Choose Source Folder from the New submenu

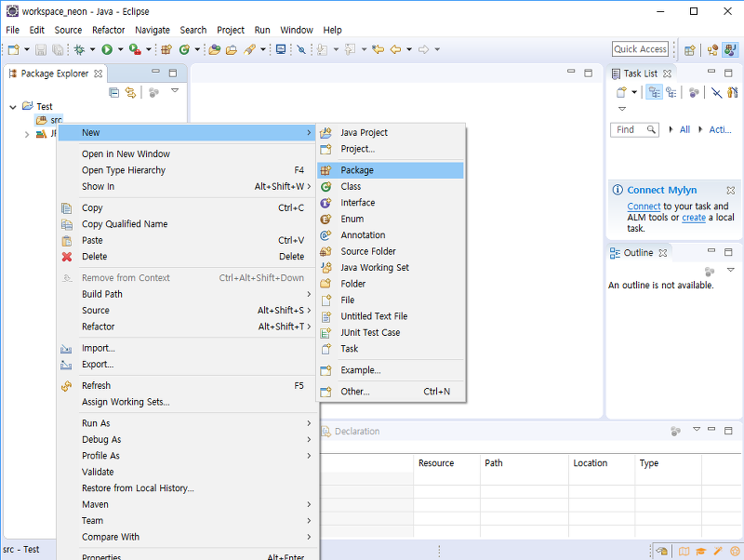point(391,251)
